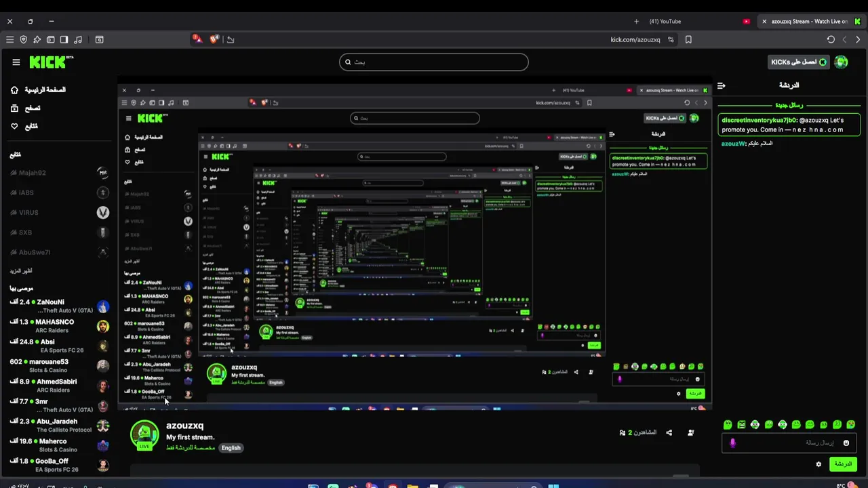
Task: Select followed channel AbuSwe7l
Action: (x=60, y=252)
